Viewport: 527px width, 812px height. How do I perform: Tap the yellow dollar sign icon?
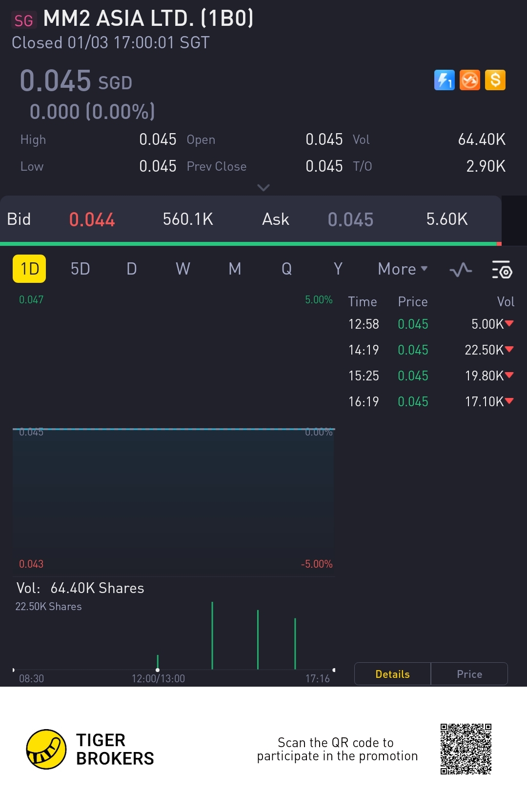coord(495,80)
